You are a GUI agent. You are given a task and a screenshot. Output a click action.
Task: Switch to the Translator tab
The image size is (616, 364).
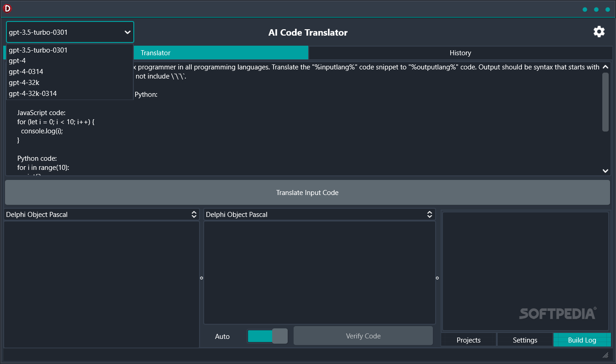point(156,53)
